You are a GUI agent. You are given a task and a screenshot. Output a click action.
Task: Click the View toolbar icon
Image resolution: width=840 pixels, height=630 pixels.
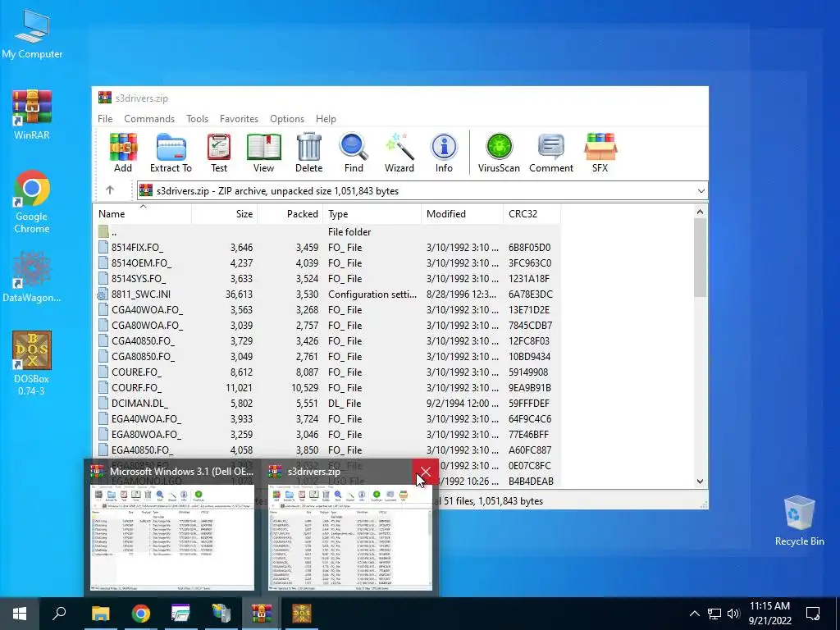[x=263, y=153]
